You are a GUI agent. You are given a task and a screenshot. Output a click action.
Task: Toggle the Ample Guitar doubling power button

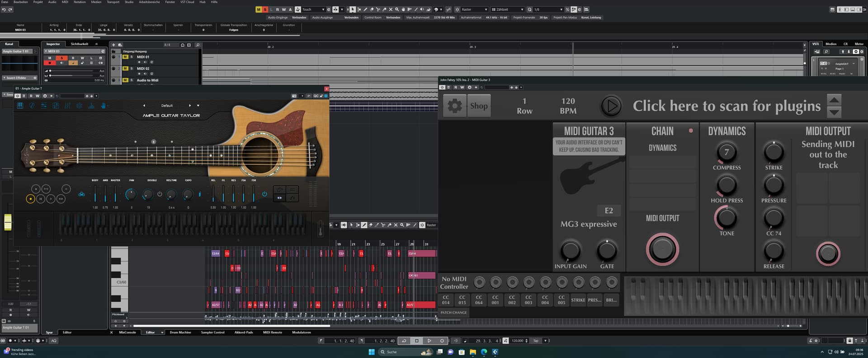pyautogui.click(x=160, y=194)
